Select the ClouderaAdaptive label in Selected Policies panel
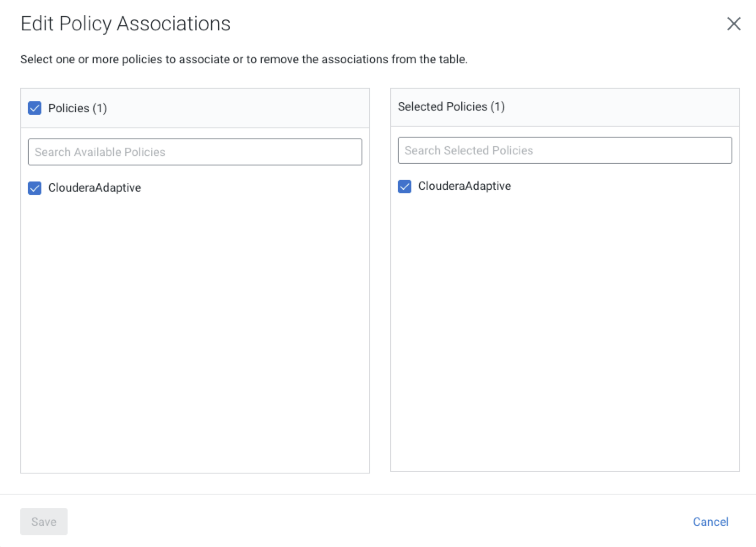Viewport: 756px width, 547px height. [x=465, y=186]
